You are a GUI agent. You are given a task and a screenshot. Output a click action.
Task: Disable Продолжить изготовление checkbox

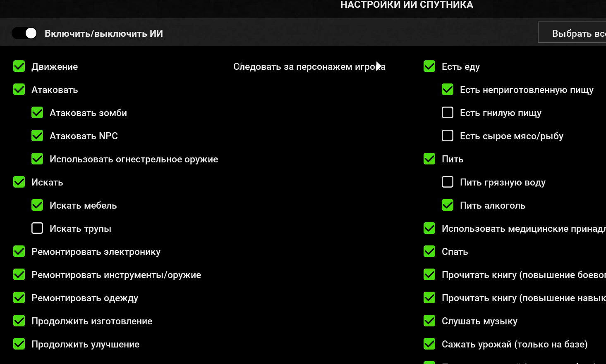[x=19, y=321]
